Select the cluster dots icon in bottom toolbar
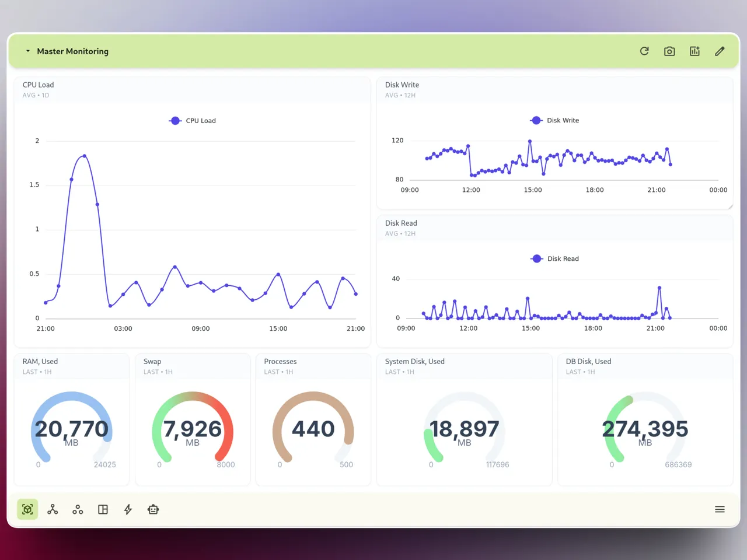 78,509
